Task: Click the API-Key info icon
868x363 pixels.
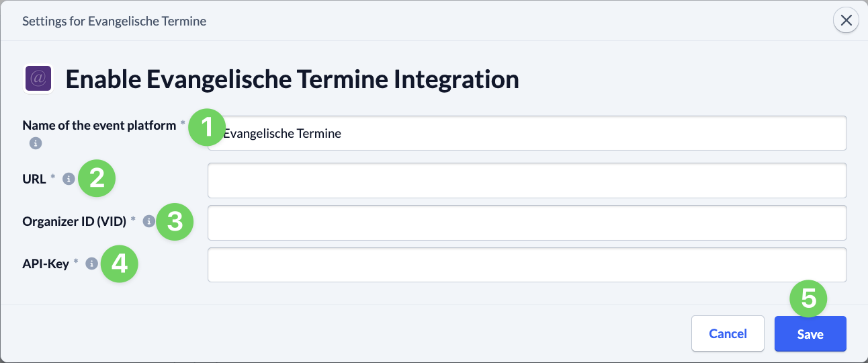Action: [91, 264]
